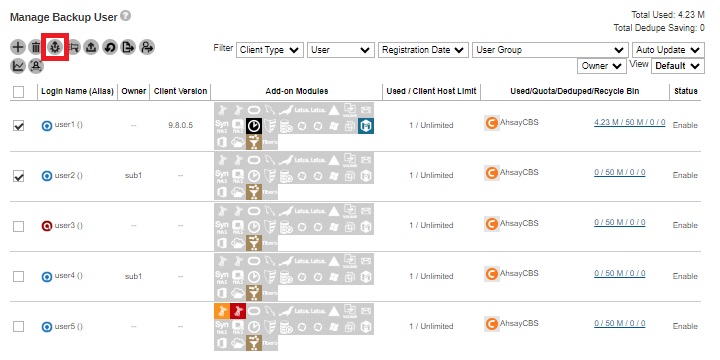
Task: Sort by the Owner column header
Action: click(x=134, y=91)
